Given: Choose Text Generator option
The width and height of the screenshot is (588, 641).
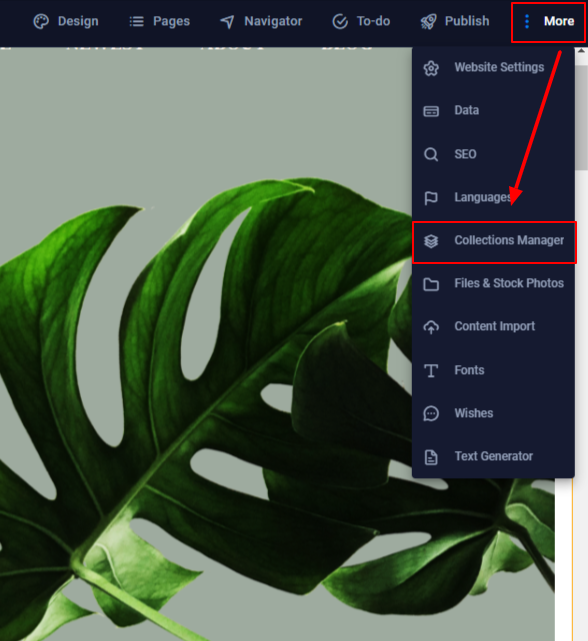Looking at the screenshot, I should [493, 456].
